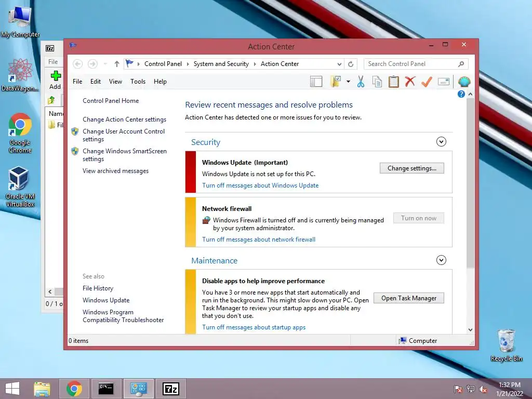Open the Tools menu
Image resolution: width=532 pixels, height=399 pixels.
pyautogui.click(x=138, y=82)
